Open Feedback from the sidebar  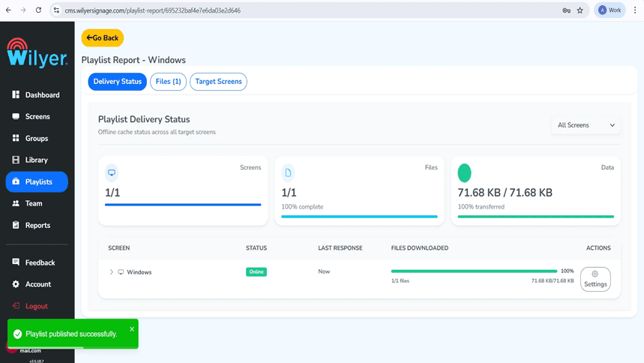click(37, 262)
